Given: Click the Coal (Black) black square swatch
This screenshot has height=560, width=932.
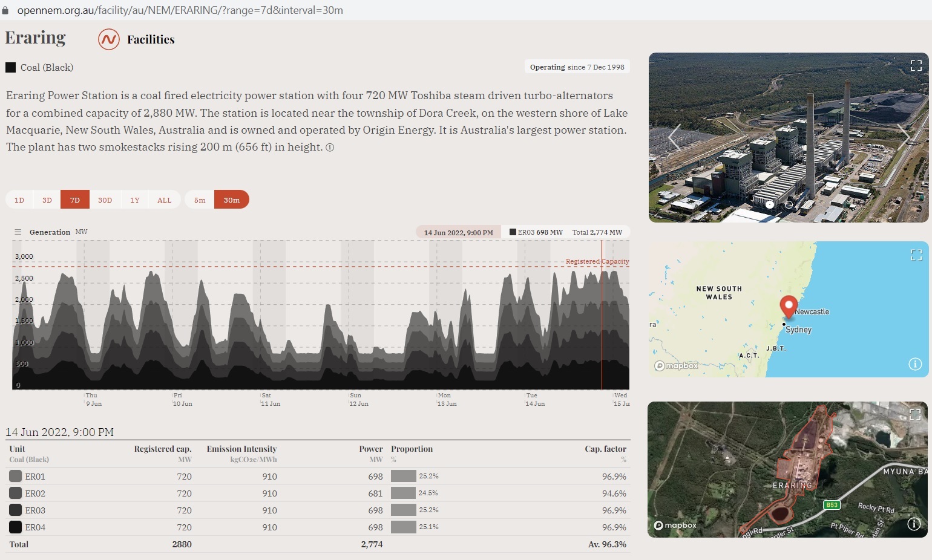Looking at the screenshot, I should tap(10, 67).
